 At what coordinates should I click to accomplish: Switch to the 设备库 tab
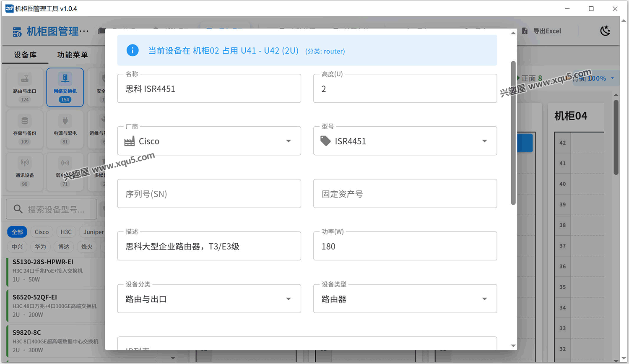25,55
